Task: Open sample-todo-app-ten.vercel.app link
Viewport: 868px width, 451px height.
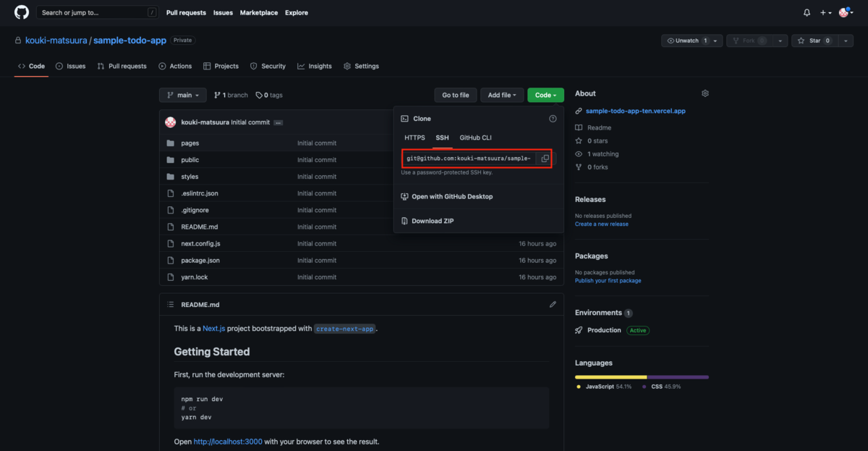Action: pyautogui.click(x=636, y=111)
